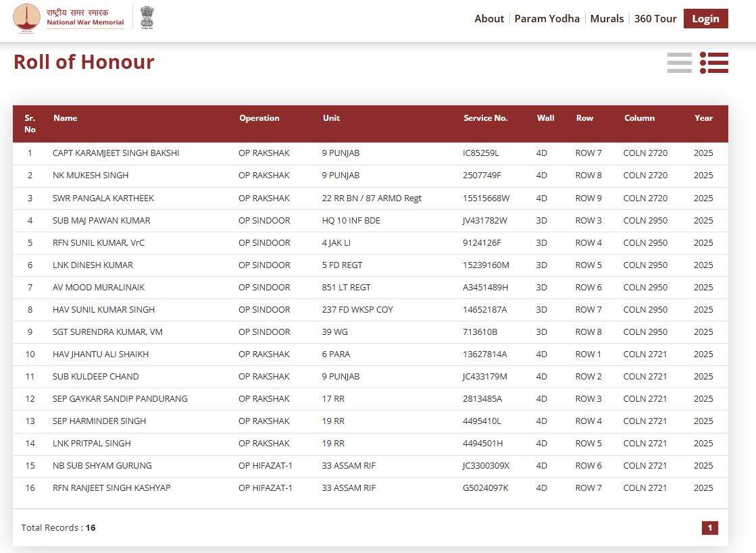The image size is (756, 553).
Task: Click service number JC3300309X
Action: pyautogui.click(x=486, y=466)
